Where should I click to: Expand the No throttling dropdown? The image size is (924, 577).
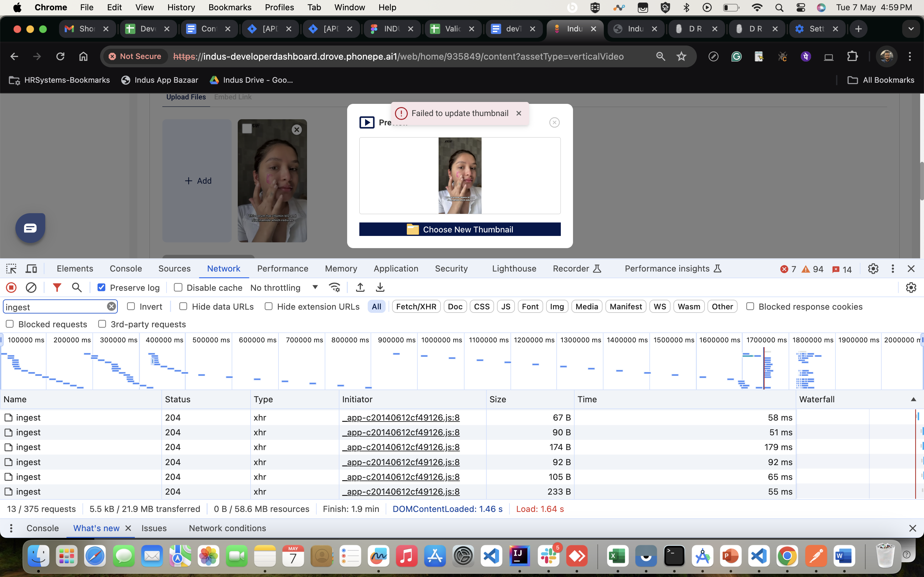314,287
